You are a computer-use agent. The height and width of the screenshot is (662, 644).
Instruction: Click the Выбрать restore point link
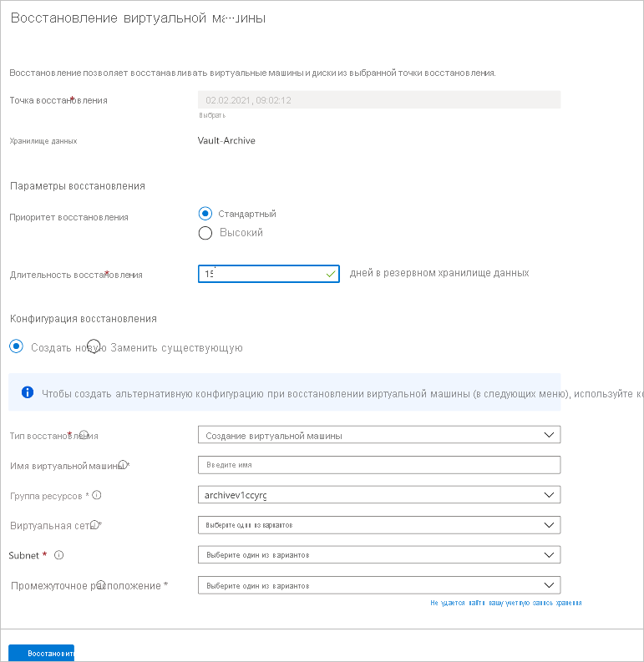tap(212, 115)
